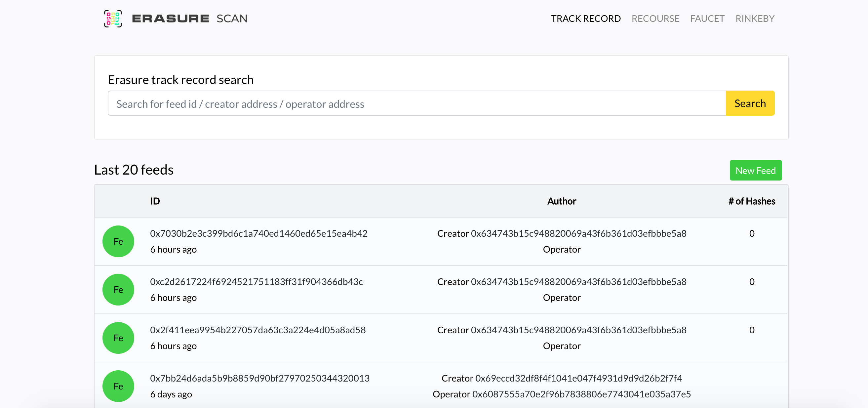
Task: Click creator address 0x69eccd32df8f4f1041e047f4931d9d9d26b2f7f4
Action: 578,378
